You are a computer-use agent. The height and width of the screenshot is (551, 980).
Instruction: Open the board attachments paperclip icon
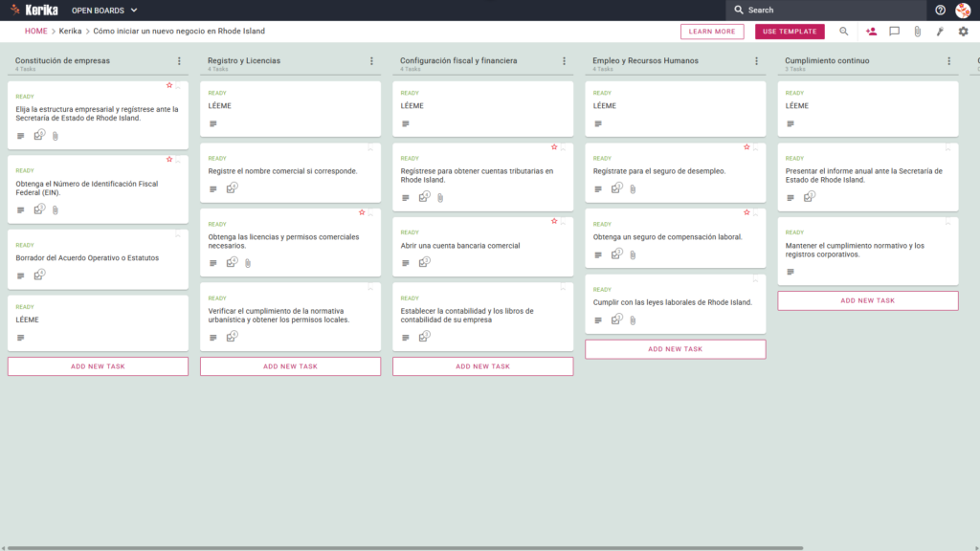918,32
